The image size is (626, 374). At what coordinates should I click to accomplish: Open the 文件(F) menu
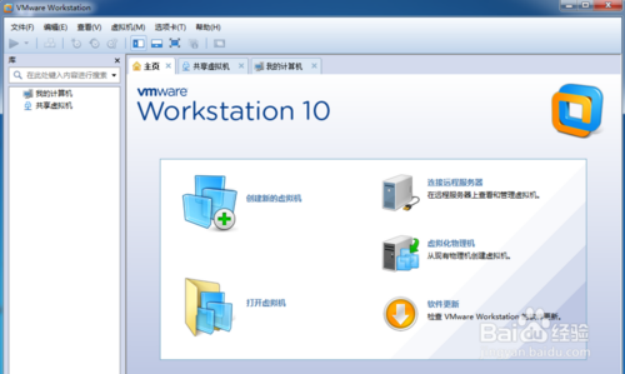(22, 27)
